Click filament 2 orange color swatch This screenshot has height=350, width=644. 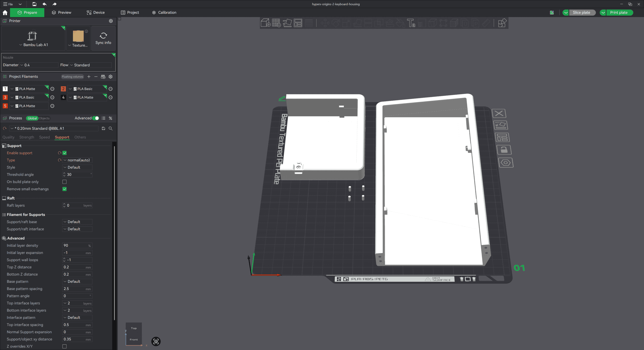(63, 89)
